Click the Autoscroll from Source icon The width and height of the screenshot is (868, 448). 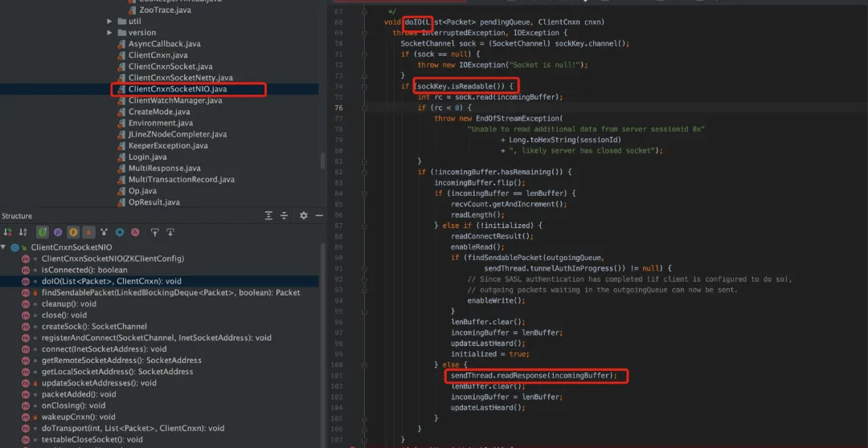coord(170,232)
